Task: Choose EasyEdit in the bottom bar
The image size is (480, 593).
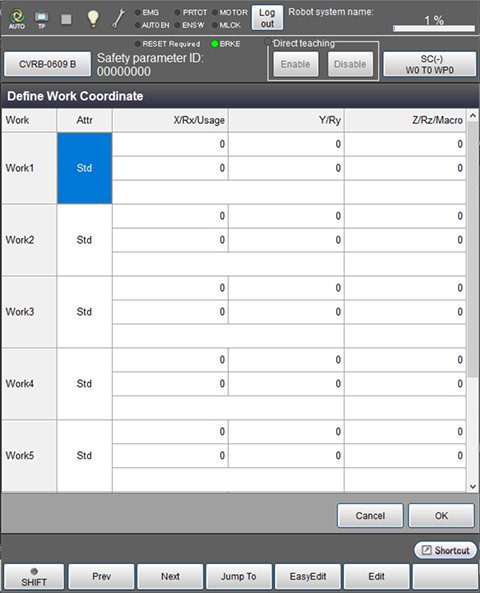Action: tap(308, 577)
